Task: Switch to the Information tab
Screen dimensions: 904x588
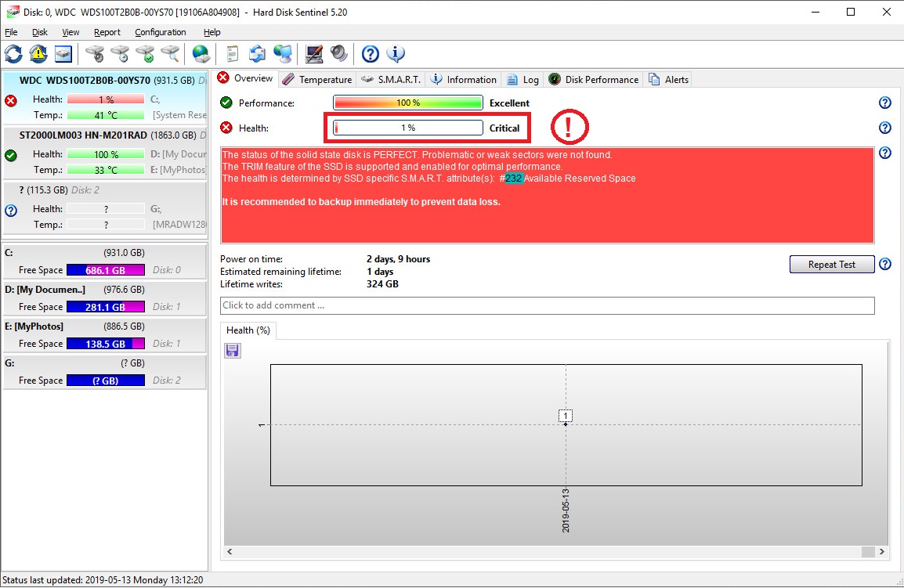Action: click(464, 80)
